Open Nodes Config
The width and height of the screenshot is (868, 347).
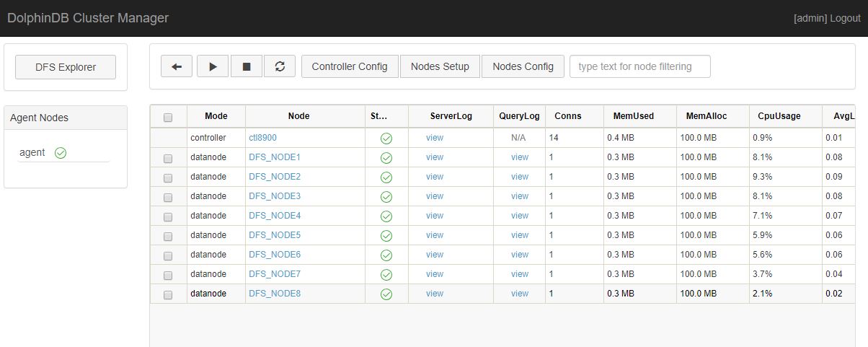(523, 66)
